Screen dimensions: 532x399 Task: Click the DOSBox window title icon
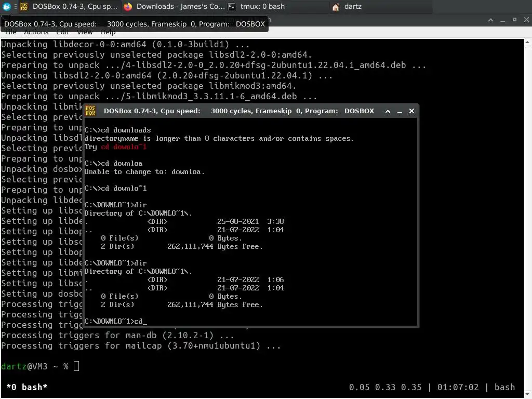(90, 111)
